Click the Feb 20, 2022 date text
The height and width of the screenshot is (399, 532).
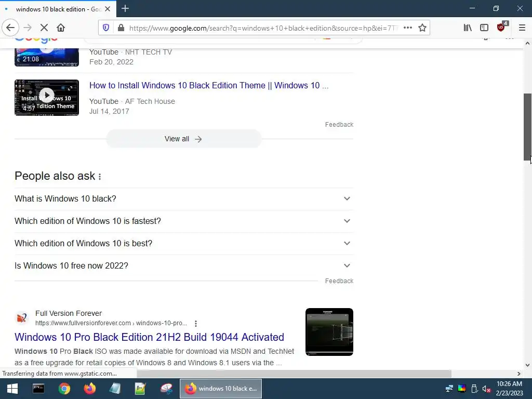pos(111,62)
